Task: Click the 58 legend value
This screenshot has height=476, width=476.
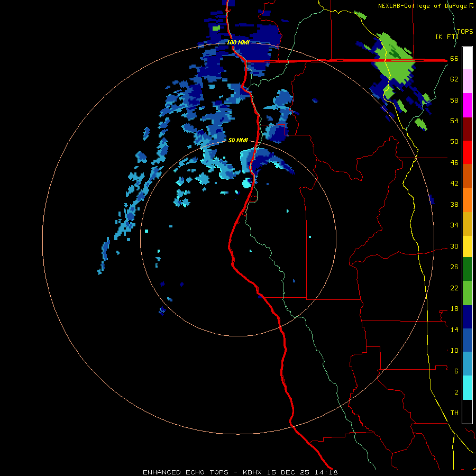Action: (x=454, y=100)
